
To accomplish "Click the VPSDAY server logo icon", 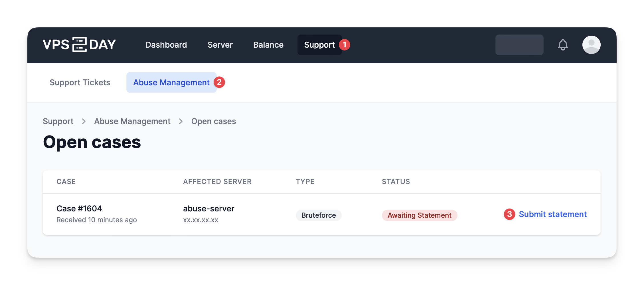I will coord(79,45).
